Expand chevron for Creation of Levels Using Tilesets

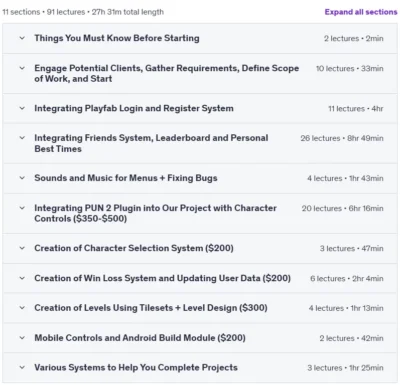(x=22, y=308)
